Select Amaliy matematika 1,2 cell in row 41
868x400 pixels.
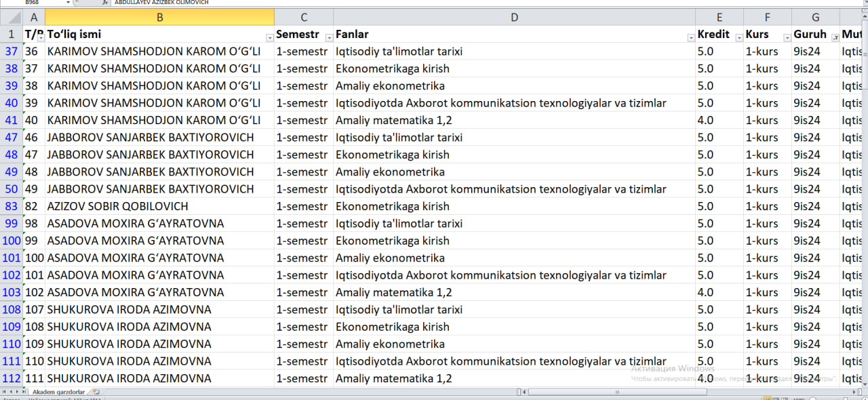tap(514, 120)
